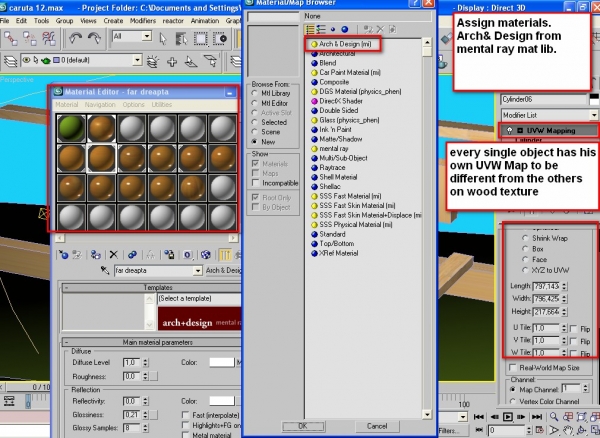600x438 pixels.
Task: Open the 0 (default) layer dropdown
Action: 137,60
